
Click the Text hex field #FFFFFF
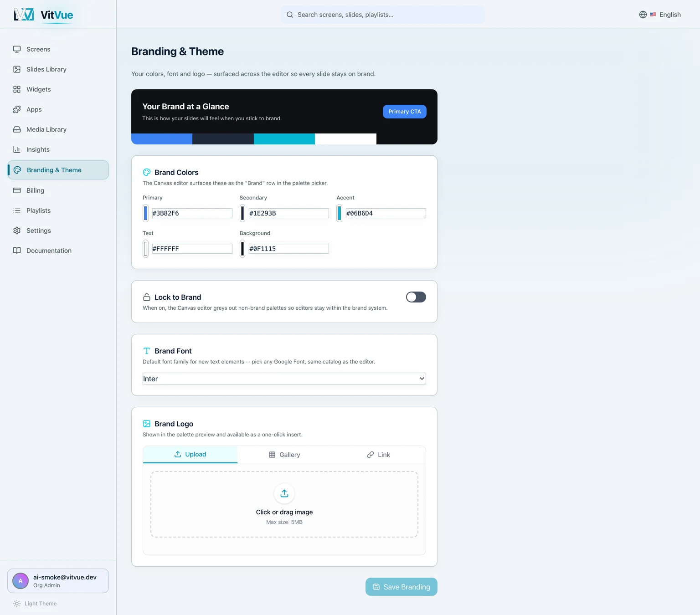coord(192,249)
